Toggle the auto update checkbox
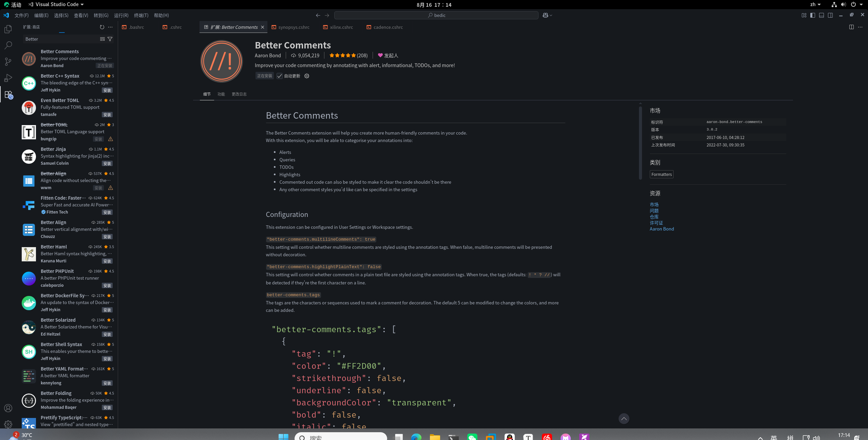The height and width of the screenshot is (440, 868). click(280, 76)
